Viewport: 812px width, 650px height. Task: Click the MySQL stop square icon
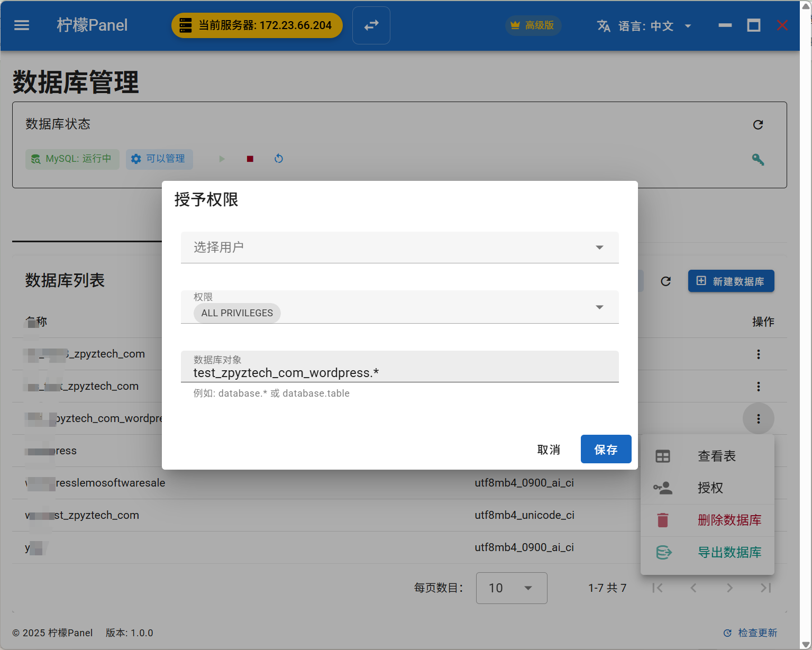coord(250,159)
